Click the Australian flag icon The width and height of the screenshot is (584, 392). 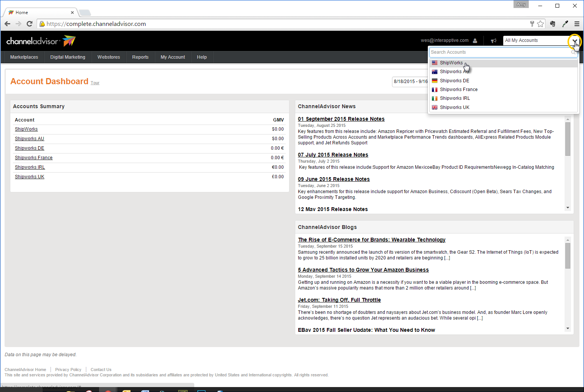(x=435, y=72)
